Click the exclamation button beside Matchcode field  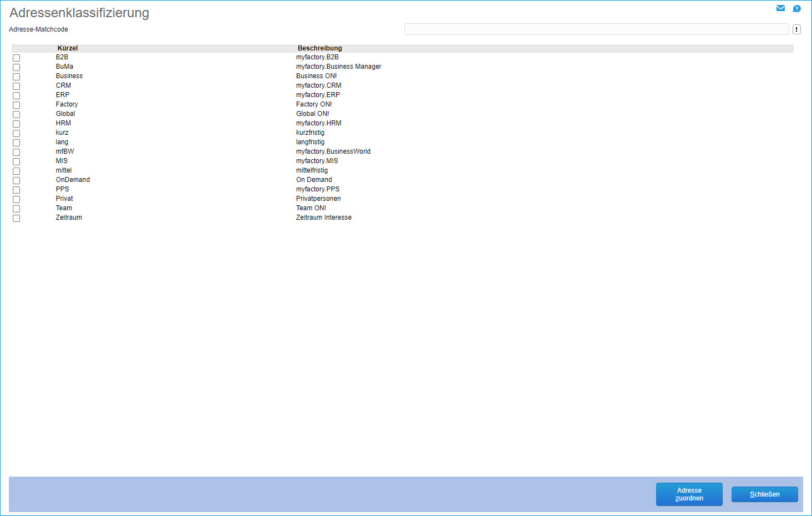click(796, 29)
